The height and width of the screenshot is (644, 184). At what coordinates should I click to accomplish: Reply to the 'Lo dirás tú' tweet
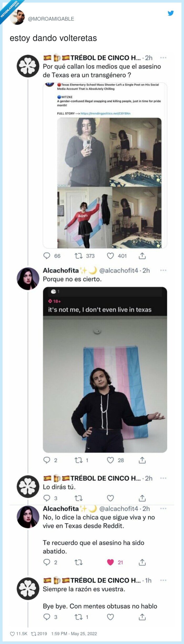pyautogui.click(x=47, y=498)
